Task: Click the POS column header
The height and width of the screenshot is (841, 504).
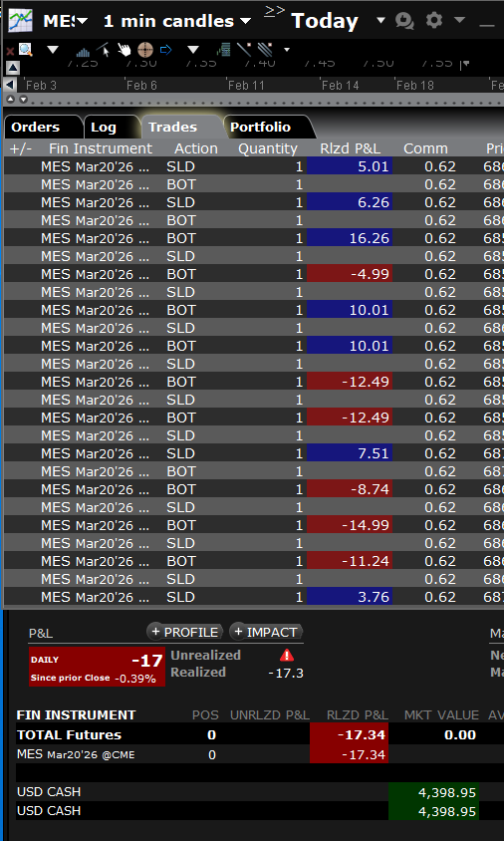Action: (x=205, y=715)
